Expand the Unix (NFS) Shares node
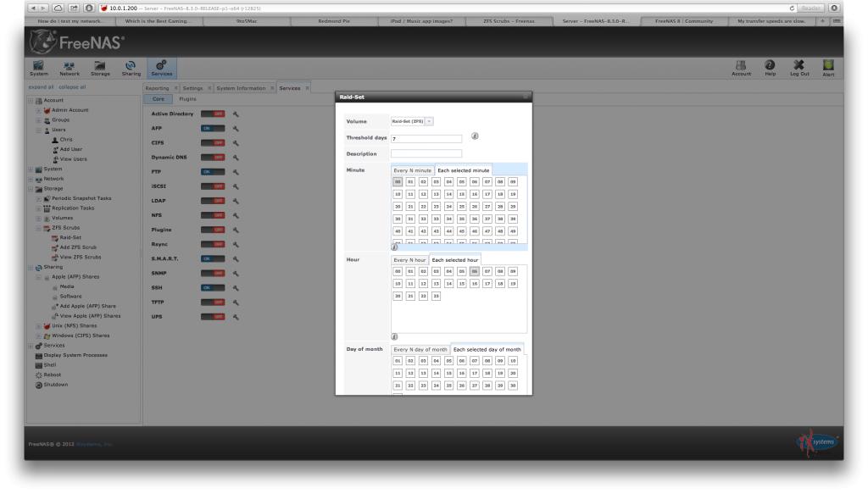The height and width of the screenshot is (494, 868). pyautogui.click(x=39, y=326)
